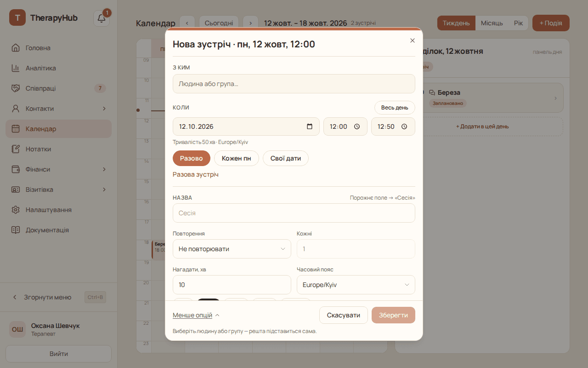Go to the next week

250,23
